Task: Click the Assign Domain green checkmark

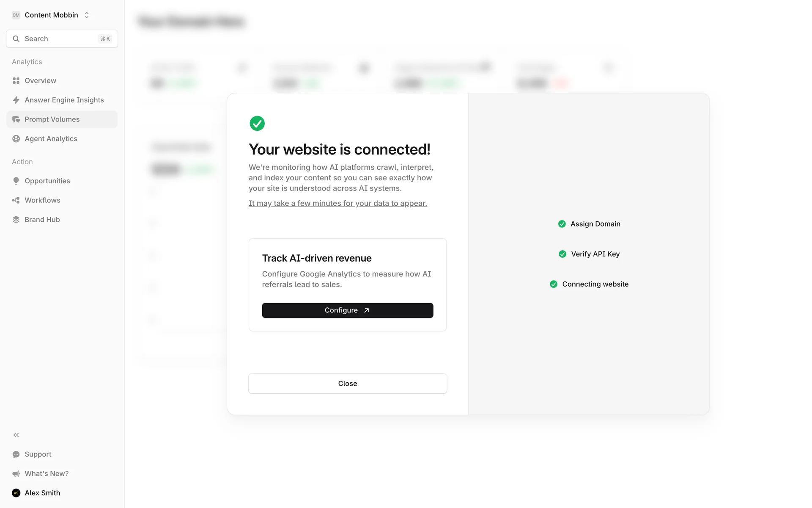Action: click(562, 224)
